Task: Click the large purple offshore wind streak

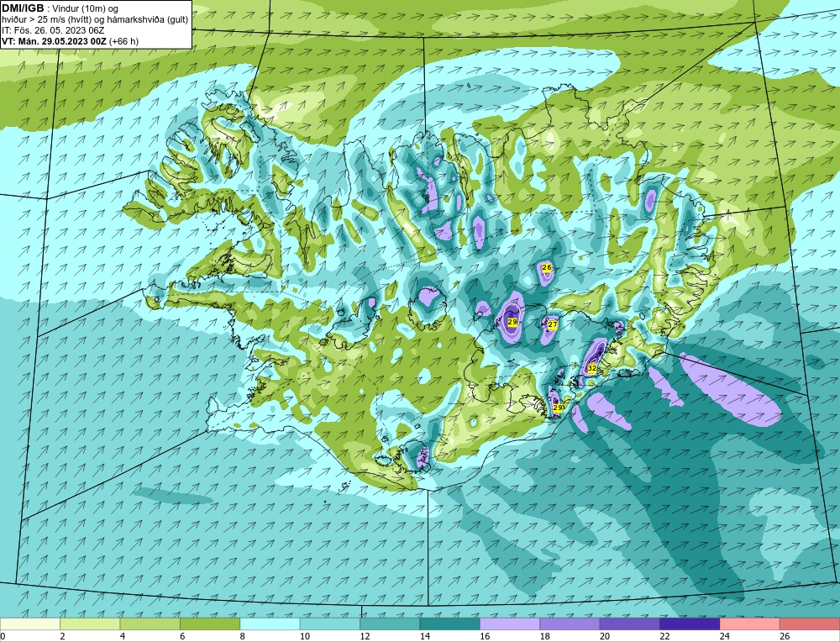Action: (x=732, y=388)
